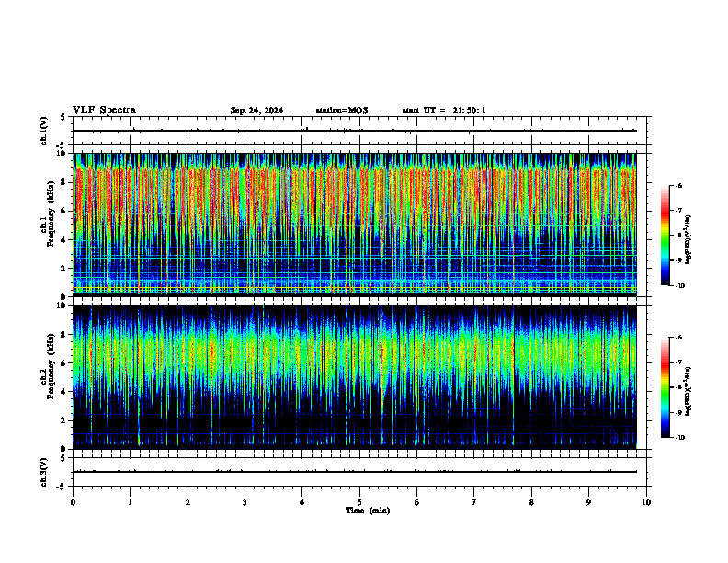Click the ch.1 color bar log(PSD) label
The image size is (728, 563).
click(x=688, y=240)
